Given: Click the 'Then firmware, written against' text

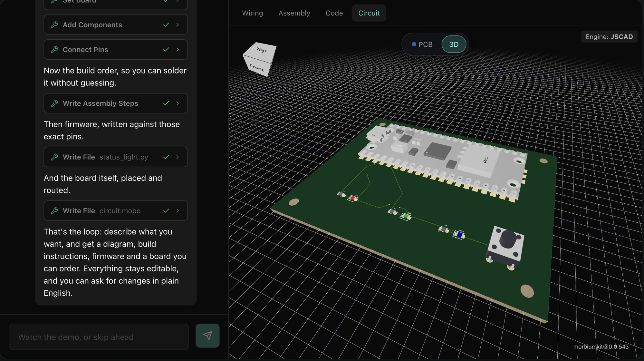Looking at the screenshot, I should (112, 130).
